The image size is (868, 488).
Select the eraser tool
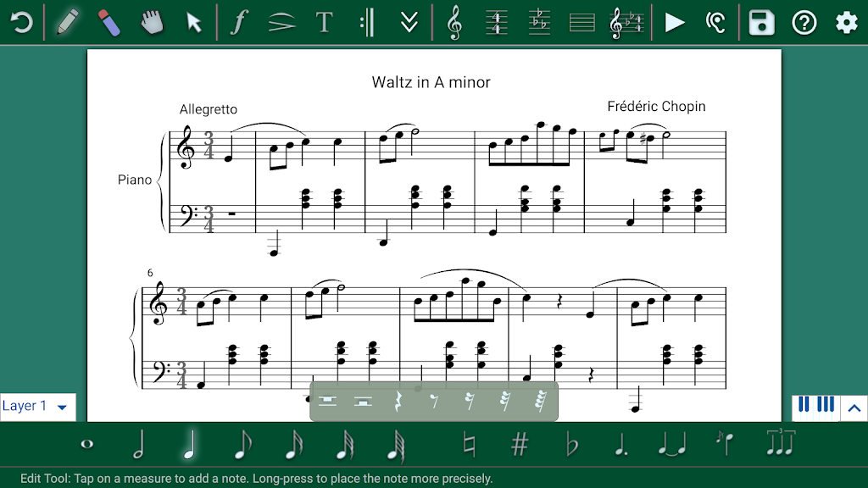coord(109,23)
